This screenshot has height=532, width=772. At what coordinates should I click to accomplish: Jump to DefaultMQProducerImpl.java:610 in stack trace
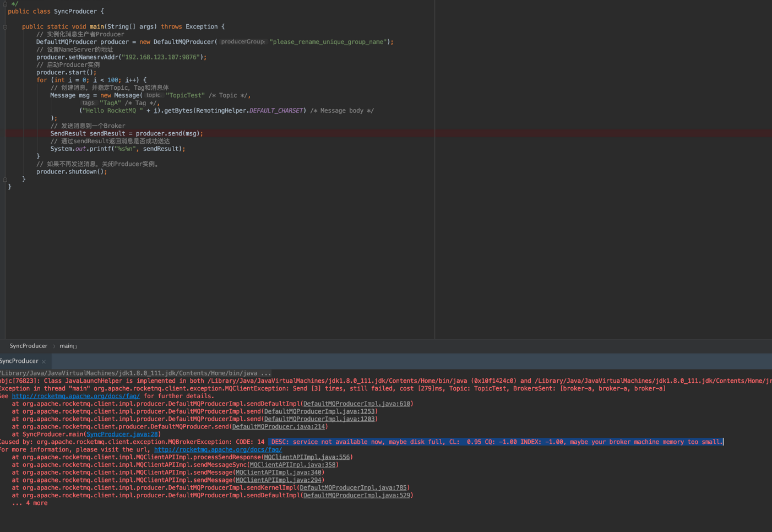coord(356,404)
